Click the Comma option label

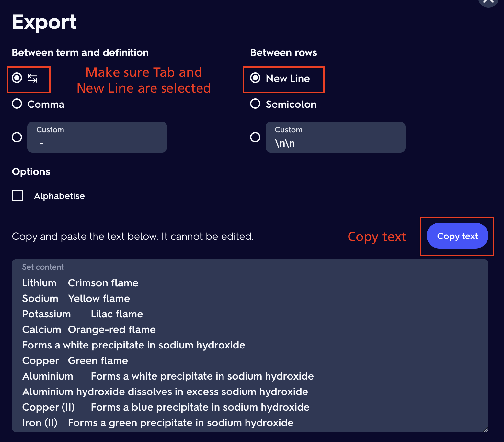pos(46,104)
